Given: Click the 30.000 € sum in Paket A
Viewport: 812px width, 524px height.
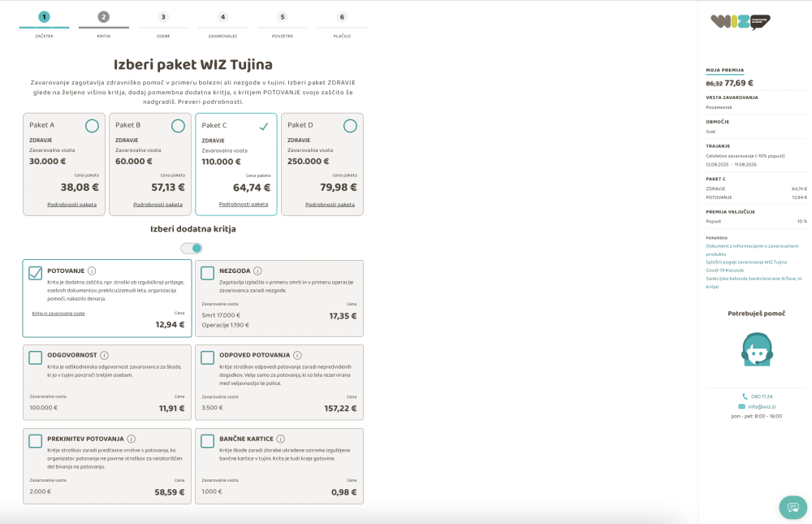Looking at the screenshot, I should pos(48,161).
